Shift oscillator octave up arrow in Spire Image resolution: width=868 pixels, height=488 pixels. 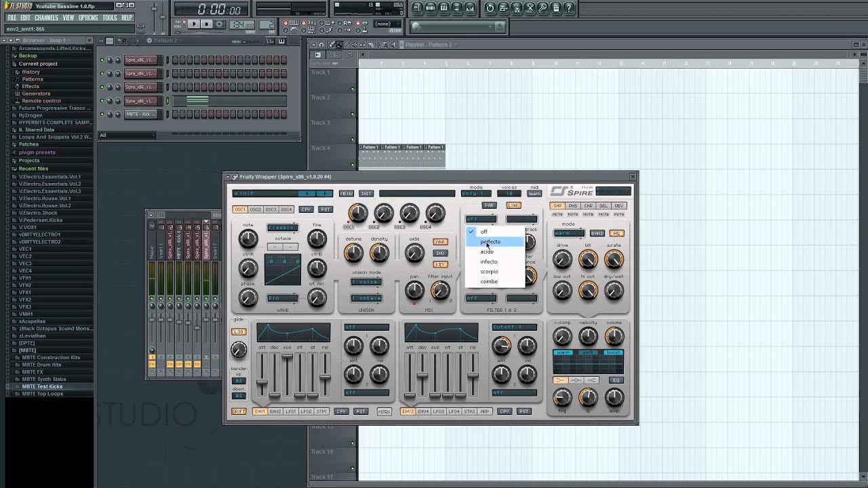pos(290,247)
